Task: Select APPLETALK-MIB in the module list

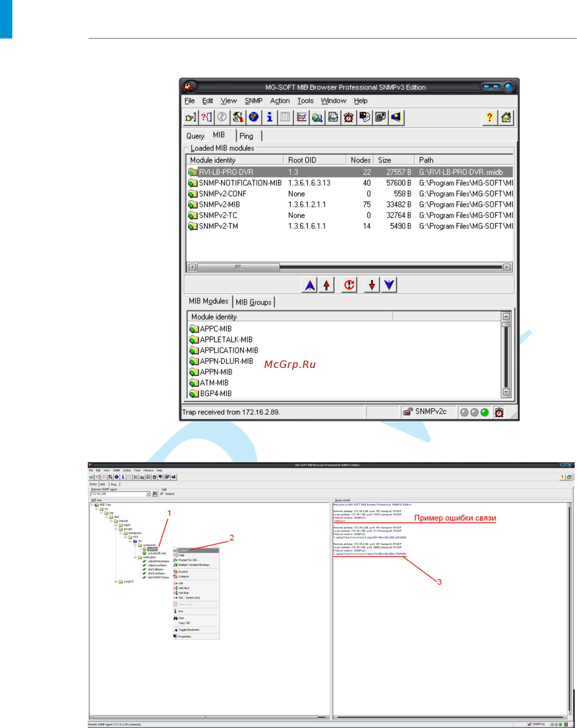Action: 221,339
